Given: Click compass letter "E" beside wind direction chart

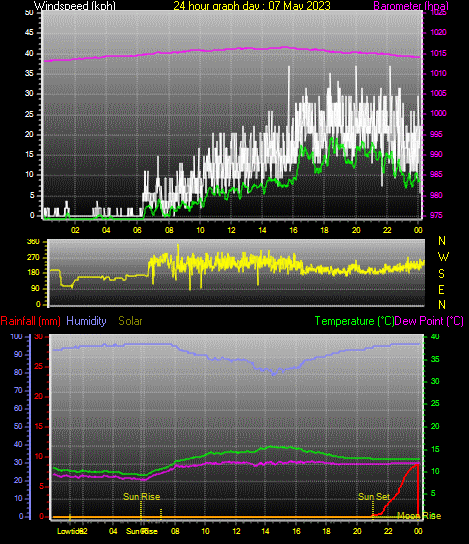Looking at the screenshot, I should click(x=441, y=289).
